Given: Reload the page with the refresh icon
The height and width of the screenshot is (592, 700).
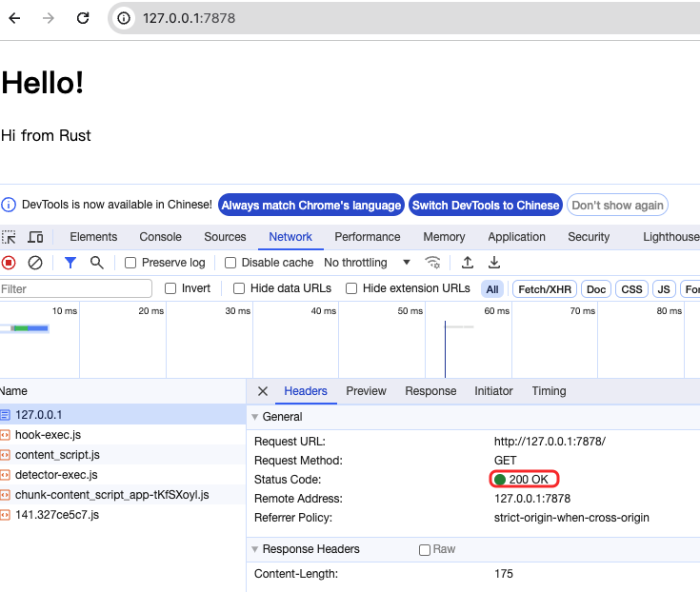Looking at the screenshot, I should pyautogui.click(x=83, y=18).
